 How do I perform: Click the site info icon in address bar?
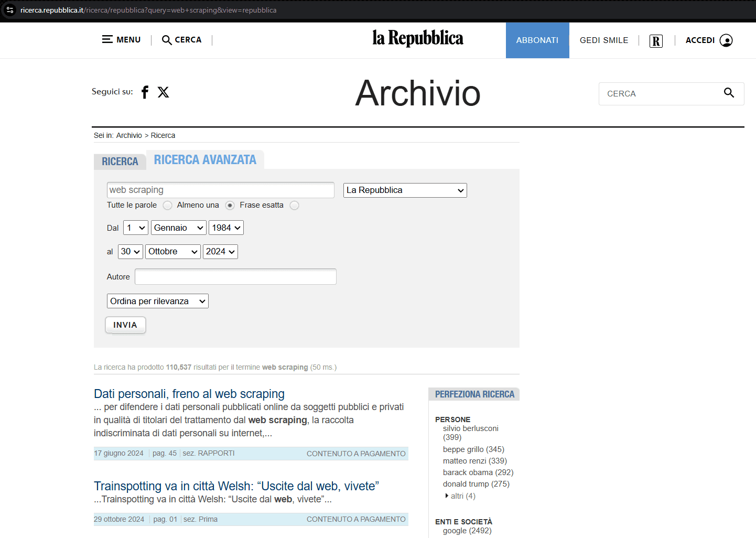click(x=10, y=10)
